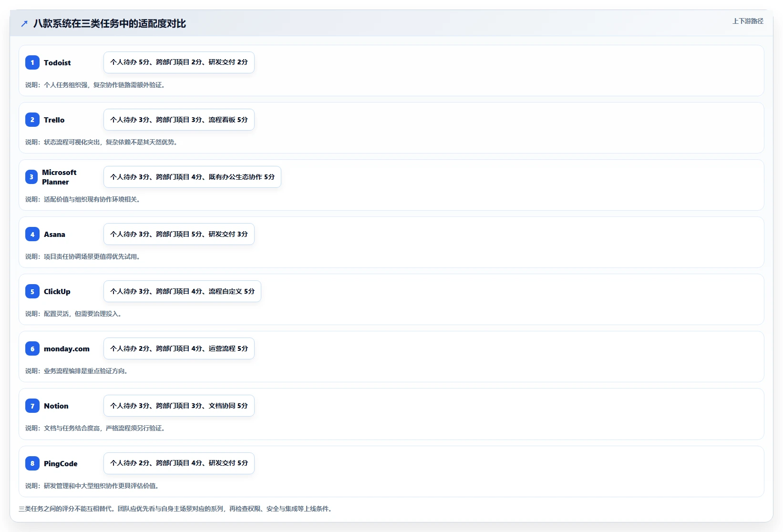
Task: Select the Microsoft Planner name
Action: tap(59, 177)
